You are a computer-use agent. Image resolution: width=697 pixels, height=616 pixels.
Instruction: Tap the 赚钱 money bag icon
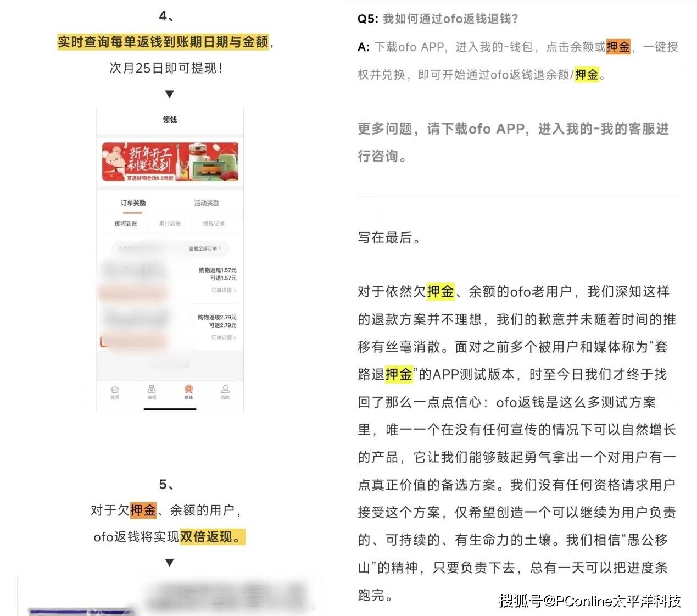[x=152, y=392]
